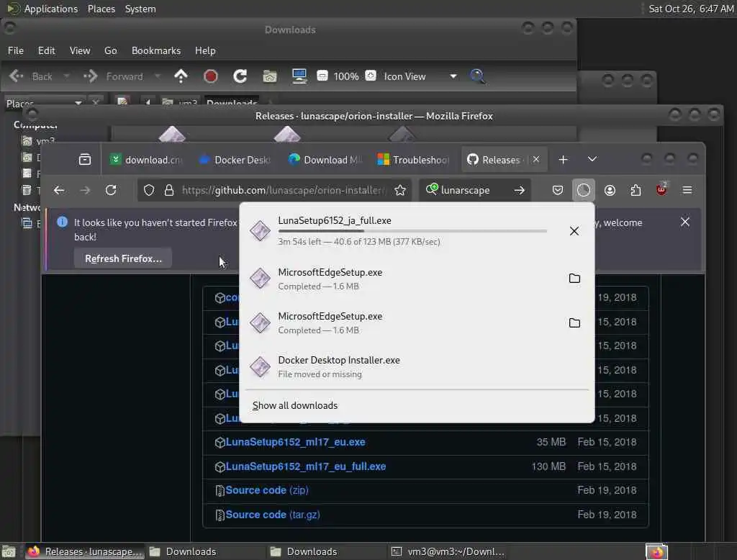Image resolution: width=737 pixels, height=560 pixels.
Task: Click the lunarscape search field
Action: point(474,190)
